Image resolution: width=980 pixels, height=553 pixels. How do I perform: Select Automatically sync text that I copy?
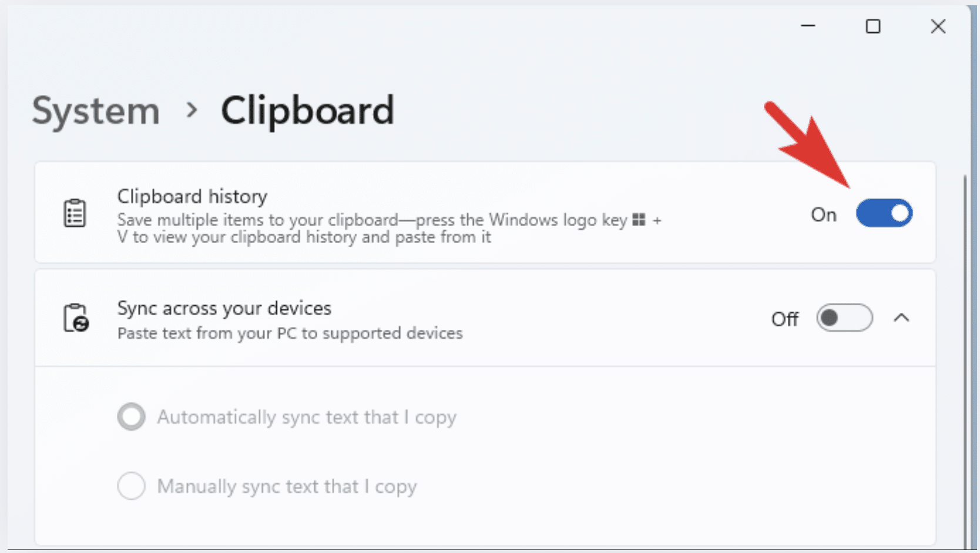click(x=132, y=417)
